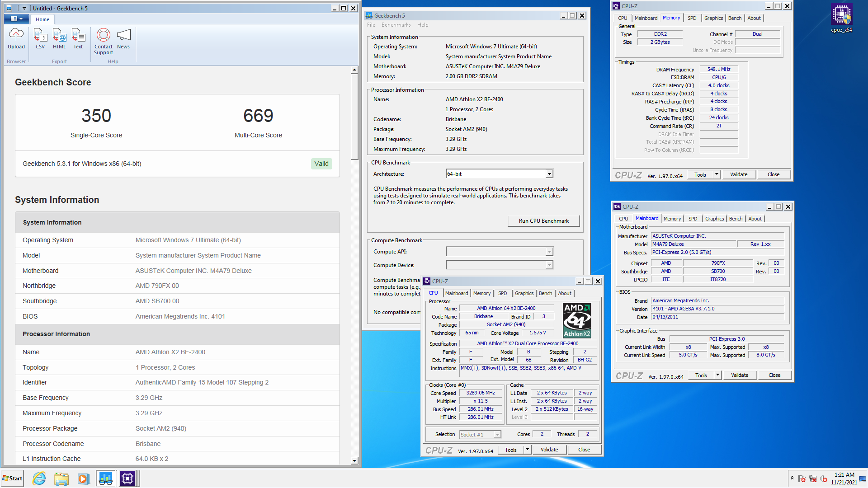Screen dimensions: 868x488
Task: Open Contact Support in Geekbench ribbon
Action: click(104, 42)
